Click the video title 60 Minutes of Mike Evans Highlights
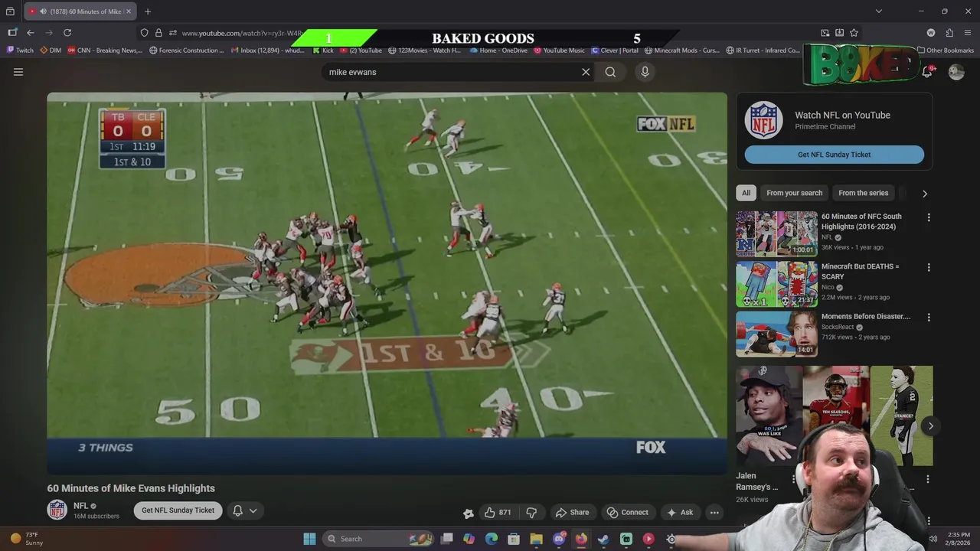 coord(131,488)
